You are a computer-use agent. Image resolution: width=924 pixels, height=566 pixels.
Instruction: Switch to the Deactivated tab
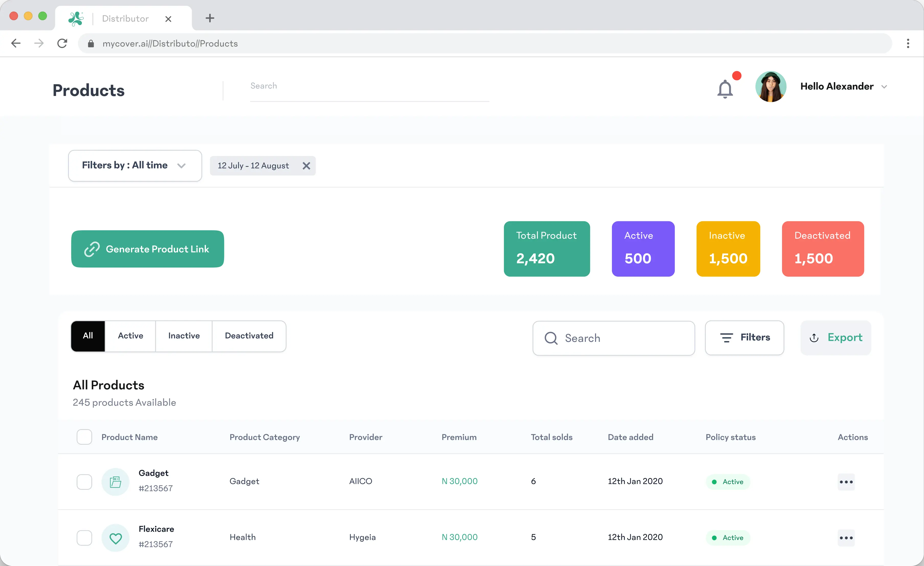(249, 336)
